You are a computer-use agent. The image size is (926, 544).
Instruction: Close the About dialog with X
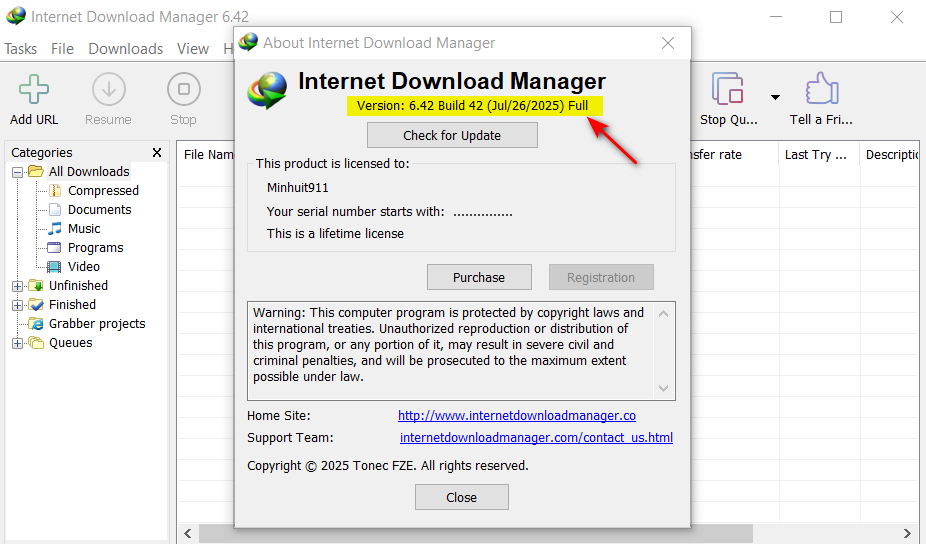668,43
